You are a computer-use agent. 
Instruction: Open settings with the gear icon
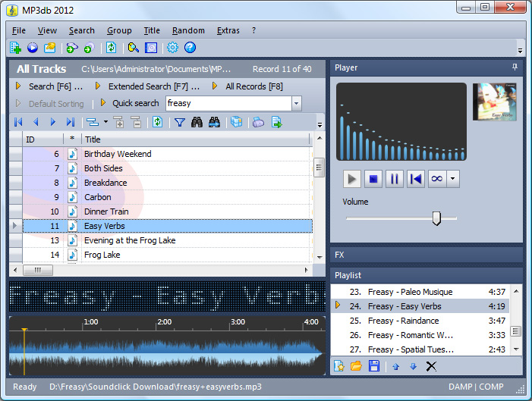[x=172, y=48]
